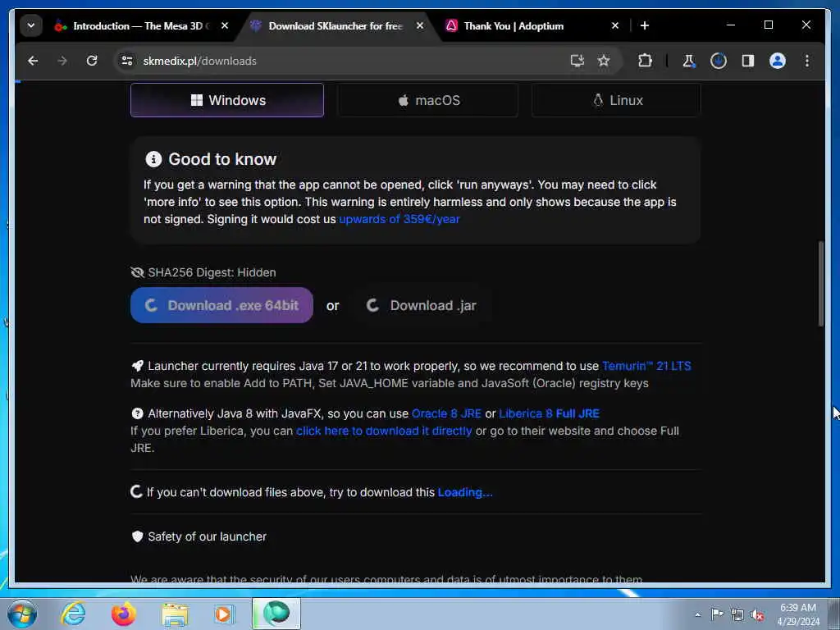The width and height of the screenshot is (840, 630).
Task: Open the tab search dropdown arrow
Action: tap(31, 25)
